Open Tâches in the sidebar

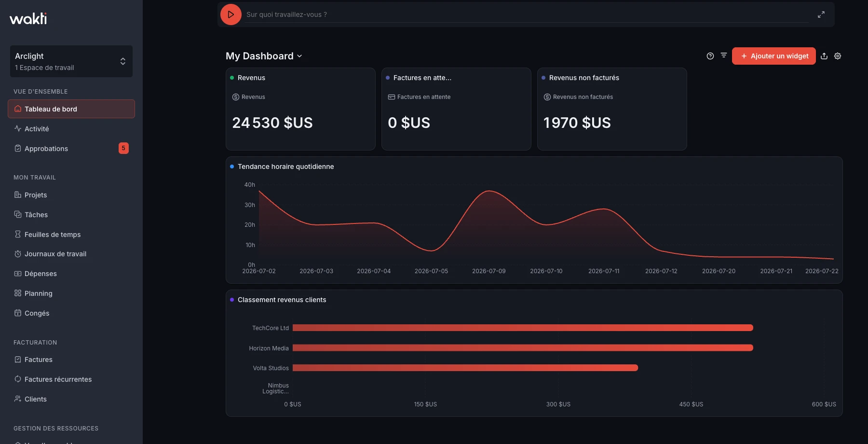pos(71,215)
